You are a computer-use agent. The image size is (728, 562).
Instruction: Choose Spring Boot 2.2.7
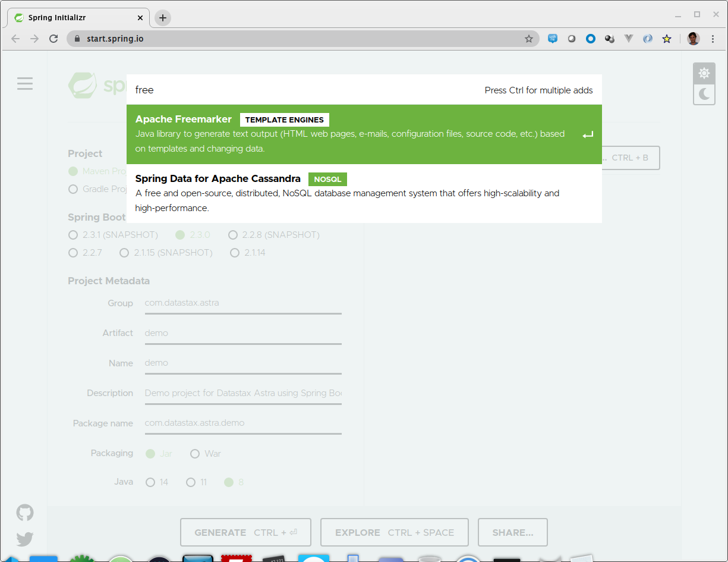(x=73, y=253)
